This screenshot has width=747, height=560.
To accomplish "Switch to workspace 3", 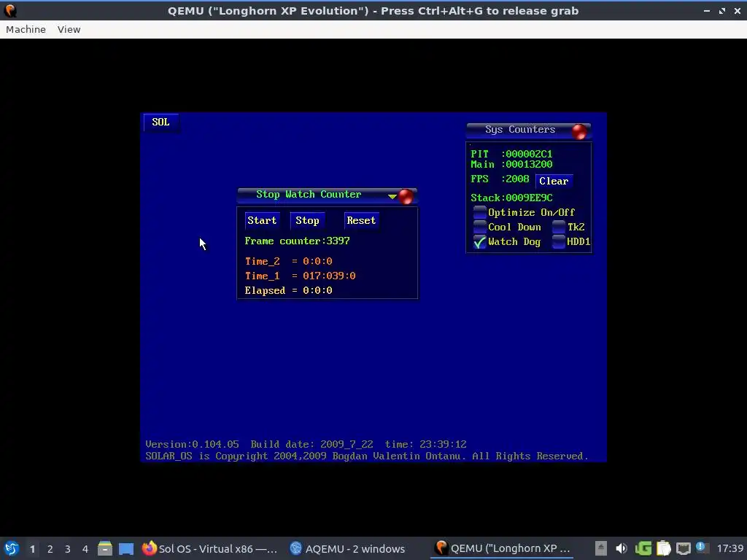I will (x=68, y=549).
